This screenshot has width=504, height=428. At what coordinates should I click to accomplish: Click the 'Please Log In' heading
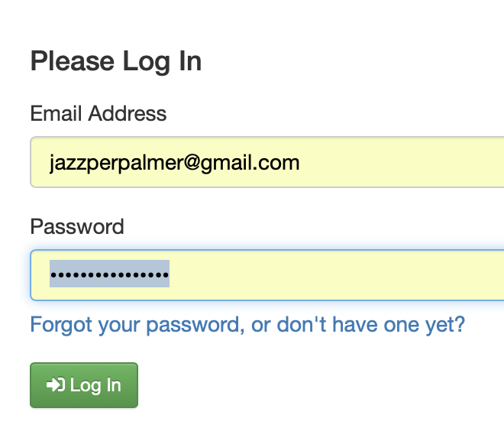tap(116, 61)
